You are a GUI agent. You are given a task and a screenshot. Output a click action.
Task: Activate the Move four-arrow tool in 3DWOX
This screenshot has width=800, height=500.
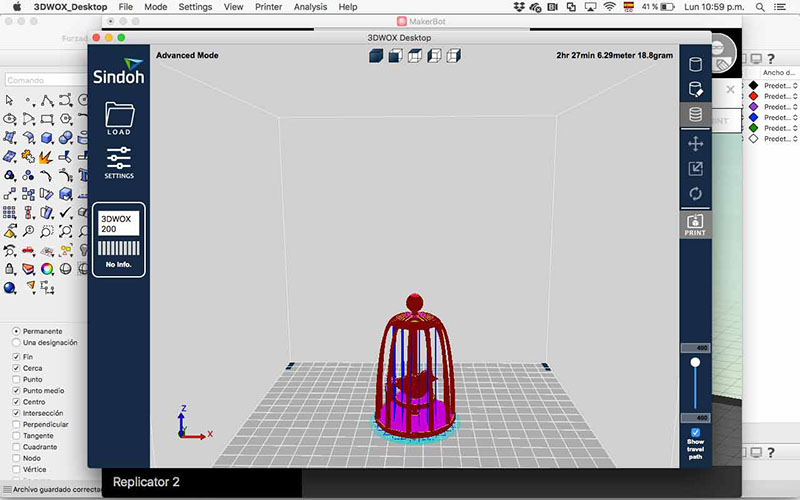[695, 143]
